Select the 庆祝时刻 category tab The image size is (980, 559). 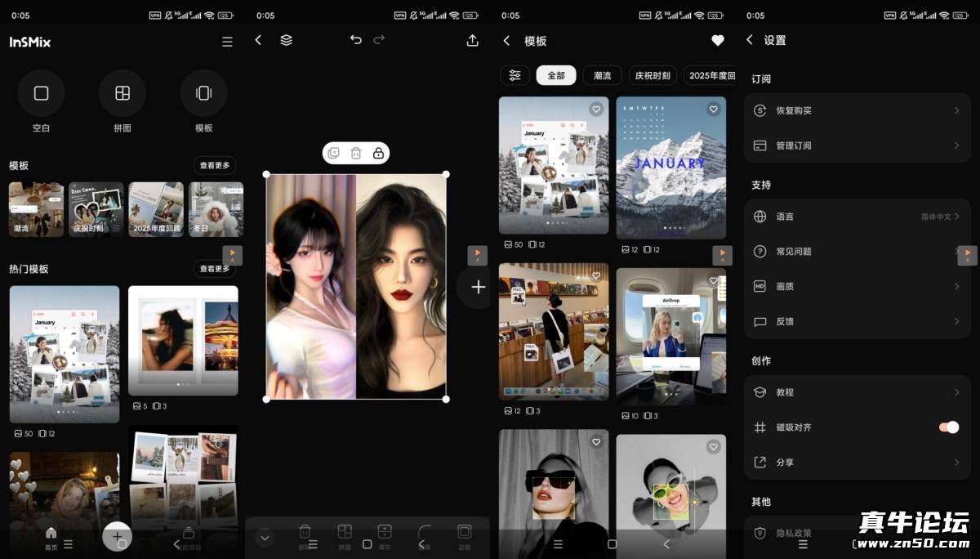[x=653, y=75]
